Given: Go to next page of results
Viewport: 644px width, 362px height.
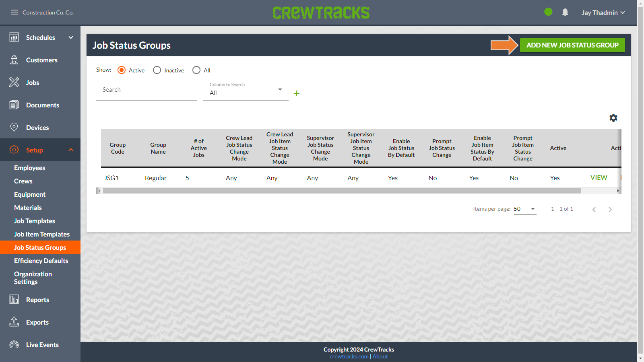Looking at the screenshot, I should (610, 209).
